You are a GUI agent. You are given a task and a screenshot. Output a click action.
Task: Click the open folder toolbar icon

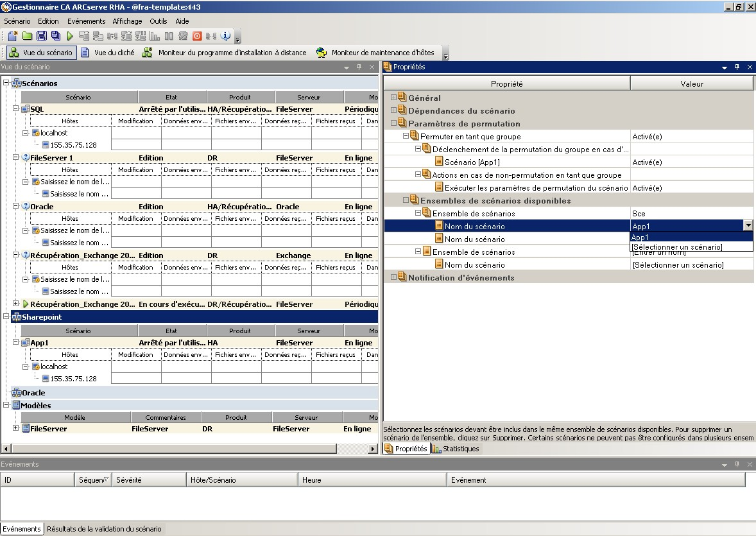point(27,36)
